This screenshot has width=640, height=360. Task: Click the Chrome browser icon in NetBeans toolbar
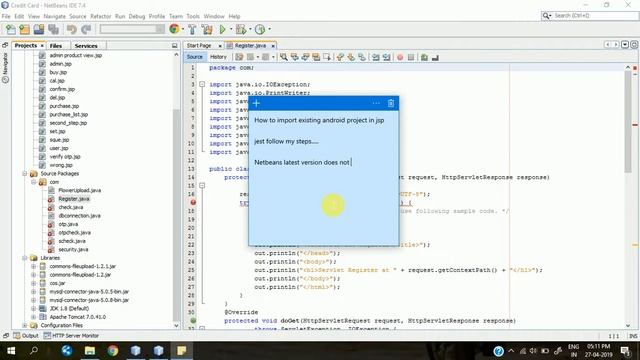(x=174, y=29)
